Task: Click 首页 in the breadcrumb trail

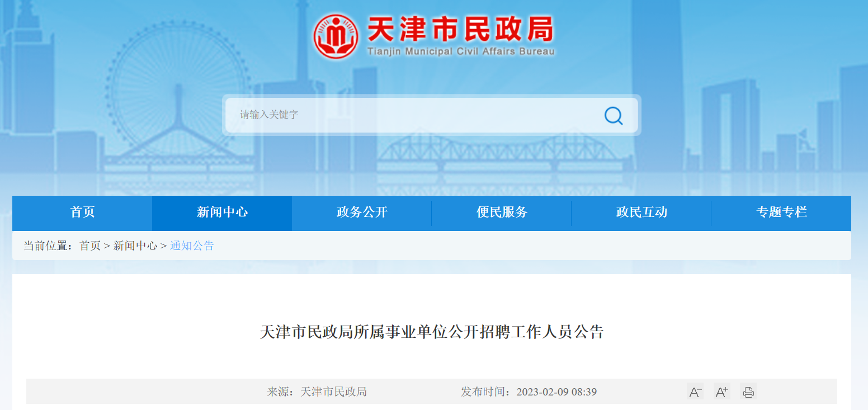Action: point(90,246)
